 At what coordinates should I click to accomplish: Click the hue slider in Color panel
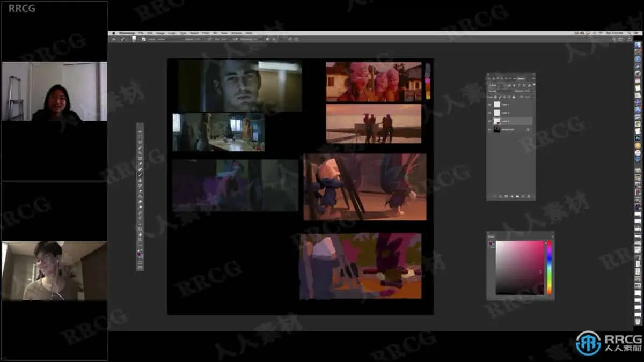(x=549, y=268)
